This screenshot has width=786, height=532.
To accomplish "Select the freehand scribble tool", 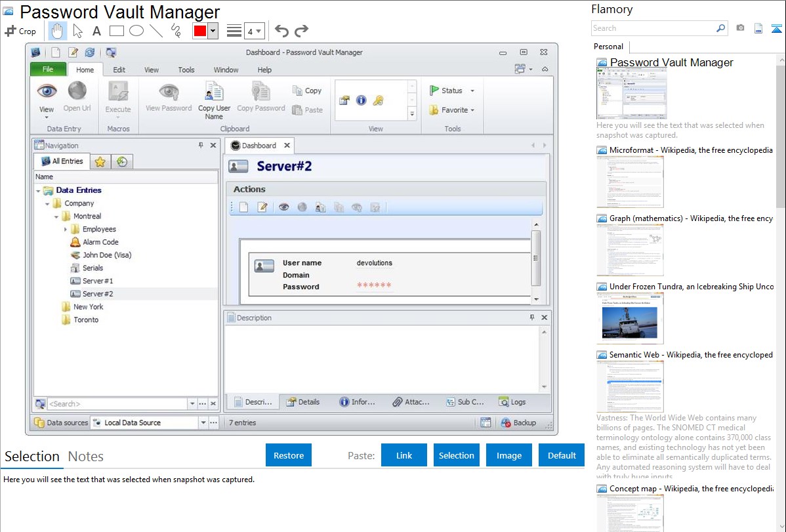I will 176,31.
